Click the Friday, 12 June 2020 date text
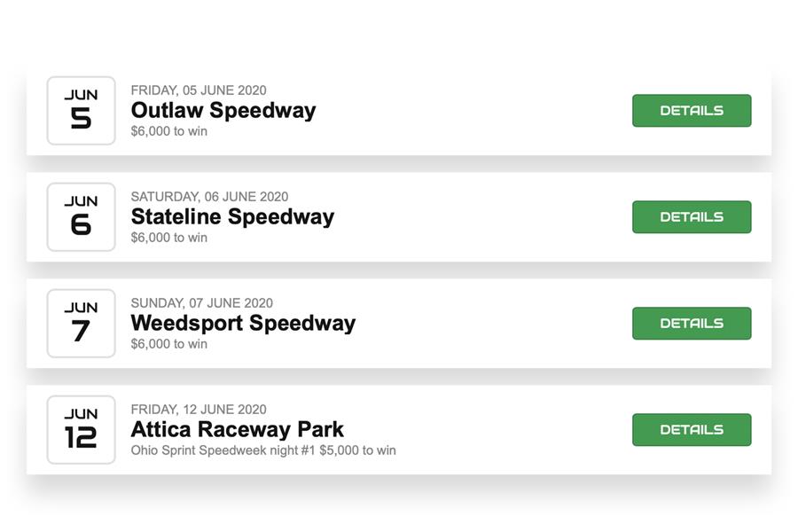798x532 pixels. (x=199, y=410)
